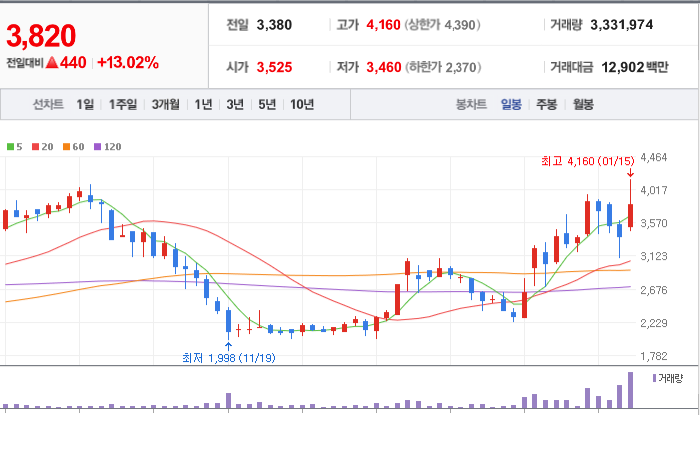700x450 pixels.
Task: Click the current price 3,820
Action: (41, 36)
